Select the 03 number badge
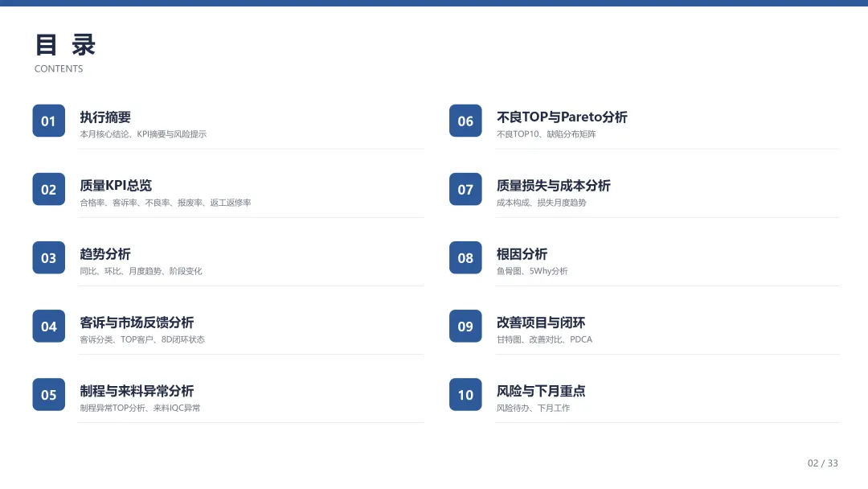 click(x=49, y=257)
